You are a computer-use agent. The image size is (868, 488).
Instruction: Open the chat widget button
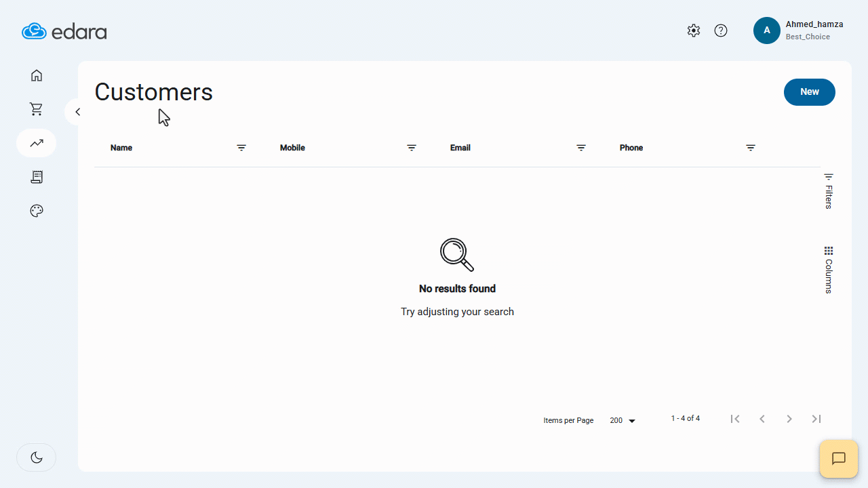(x=839, y=459)
